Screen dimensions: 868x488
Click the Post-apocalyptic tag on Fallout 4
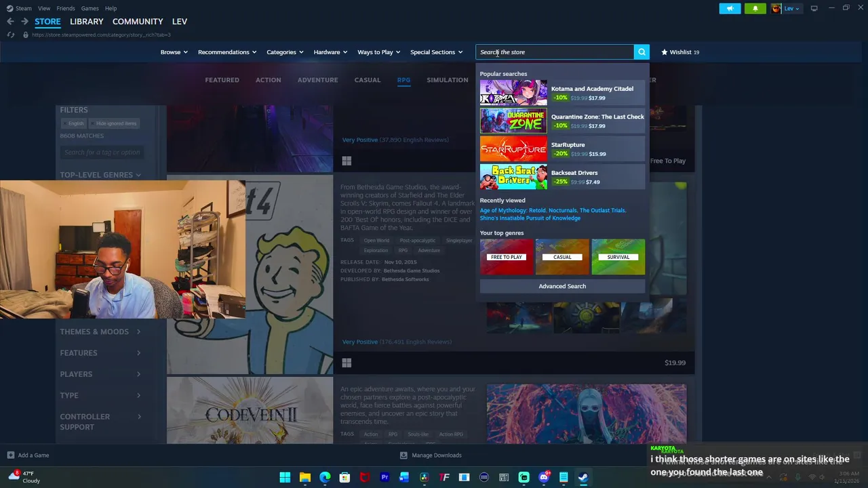click(417, 241)
